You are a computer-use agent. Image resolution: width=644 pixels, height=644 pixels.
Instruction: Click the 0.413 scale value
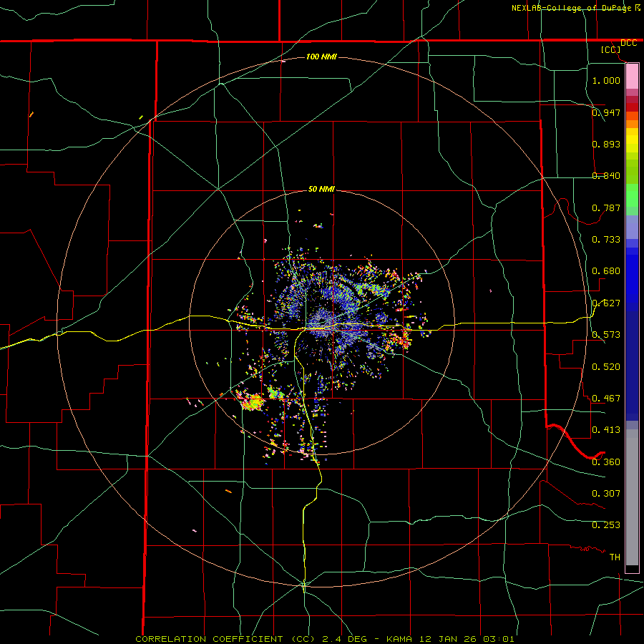coord(606,430)
